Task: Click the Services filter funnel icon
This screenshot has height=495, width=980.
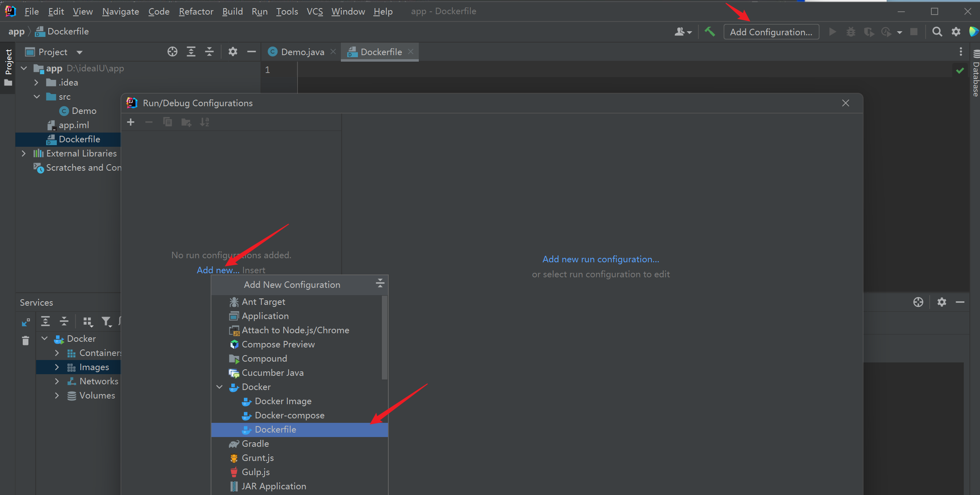Action: pos(106,322)
